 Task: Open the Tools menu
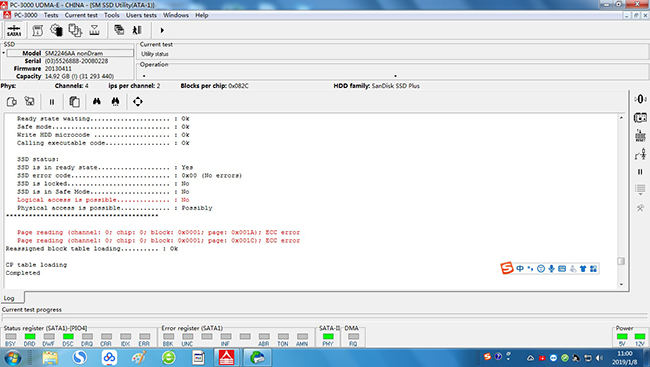(112, 15)
